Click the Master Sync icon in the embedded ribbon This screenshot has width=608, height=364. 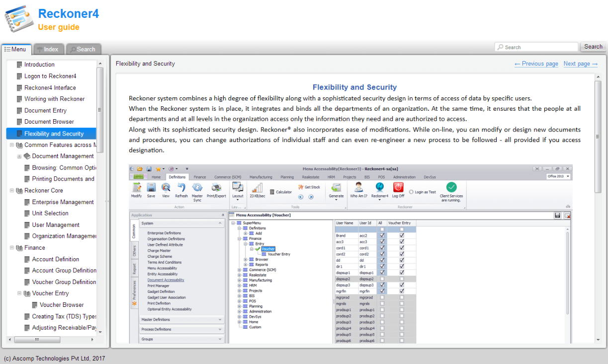(x=197, y=187)
